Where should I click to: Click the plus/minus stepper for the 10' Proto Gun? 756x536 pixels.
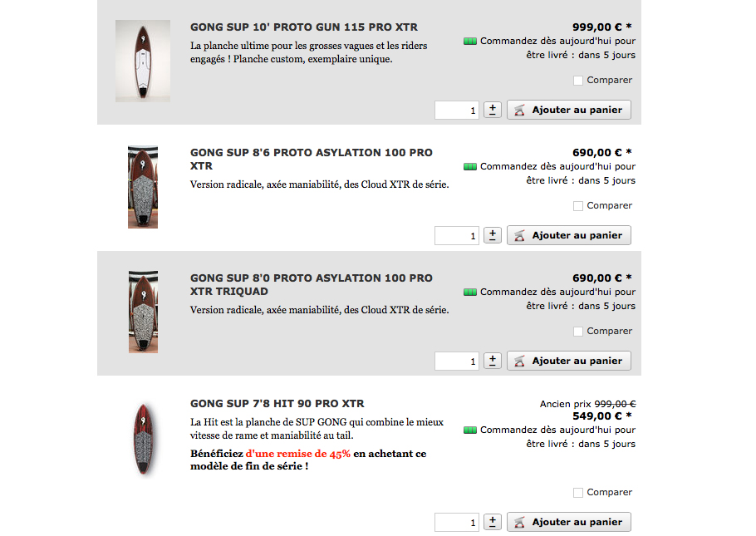pos(493,110)
